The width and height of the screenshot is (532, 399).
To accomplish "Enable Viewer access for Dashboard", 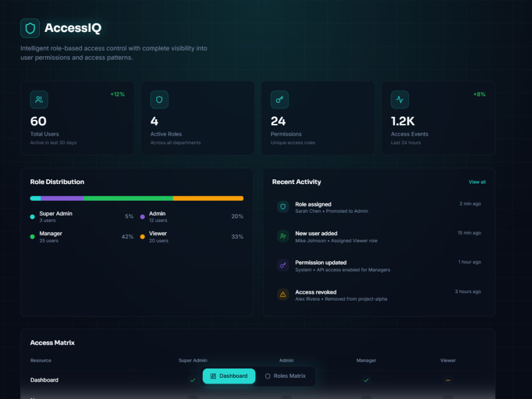I will coord(447,380).
